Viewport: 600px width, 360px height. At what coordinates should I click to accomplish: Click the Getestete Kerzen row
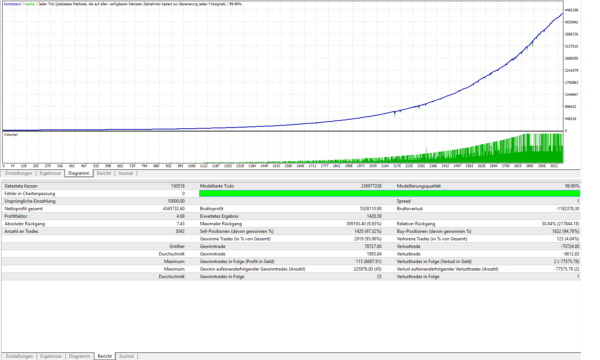coord(95,186)
